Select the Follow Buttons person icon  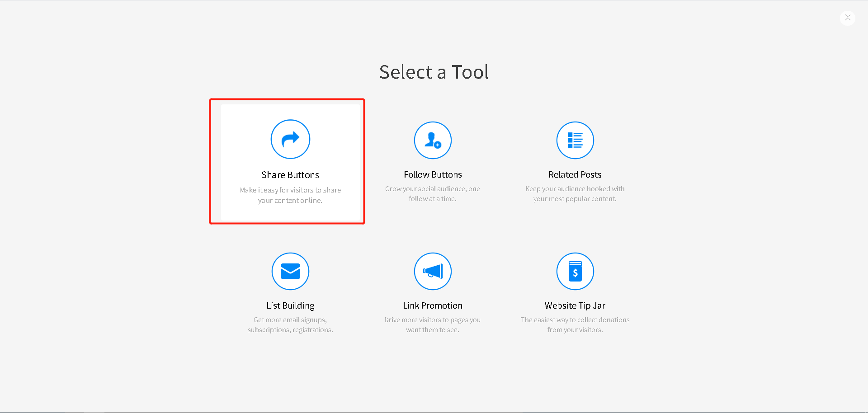tap(433, 140)
